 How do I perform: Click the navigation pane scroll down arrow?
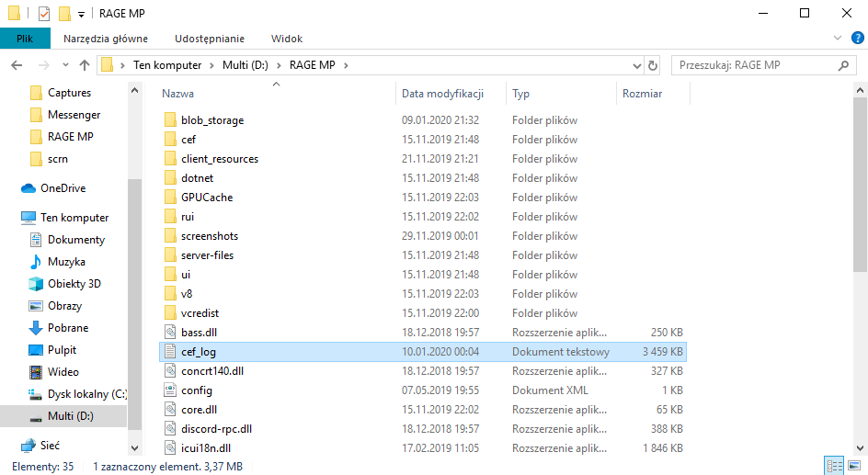(x=134, y=448)
